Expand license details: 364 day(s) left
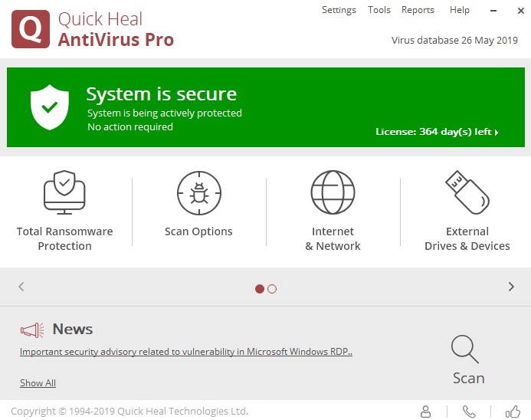 click(437, 132)
